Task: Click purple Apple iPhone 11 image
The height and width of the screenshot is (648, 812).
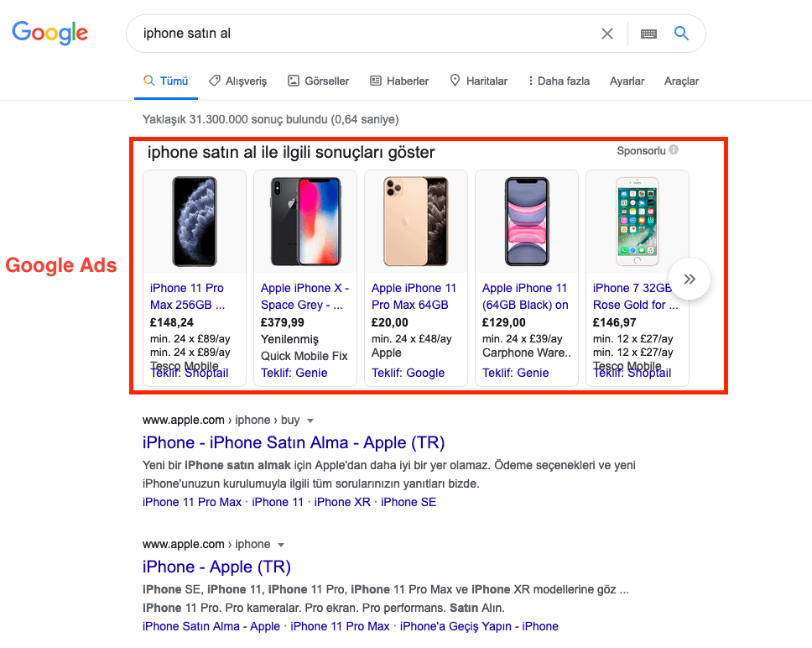Action: coord(527,222)
